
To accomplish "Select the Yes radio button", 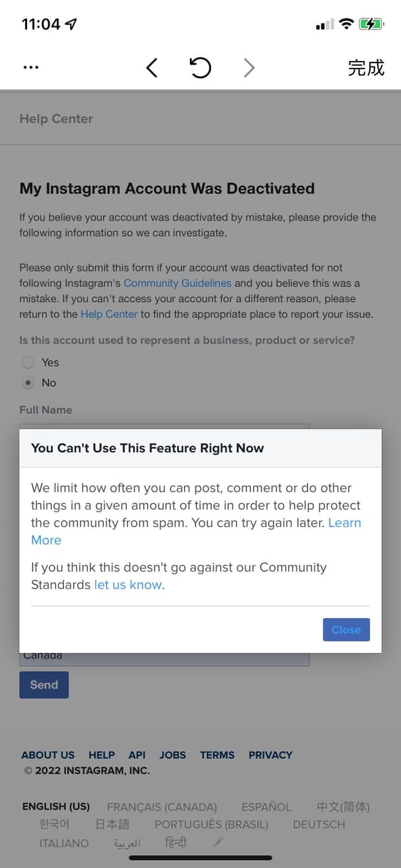I will click(x=28, y=362).
